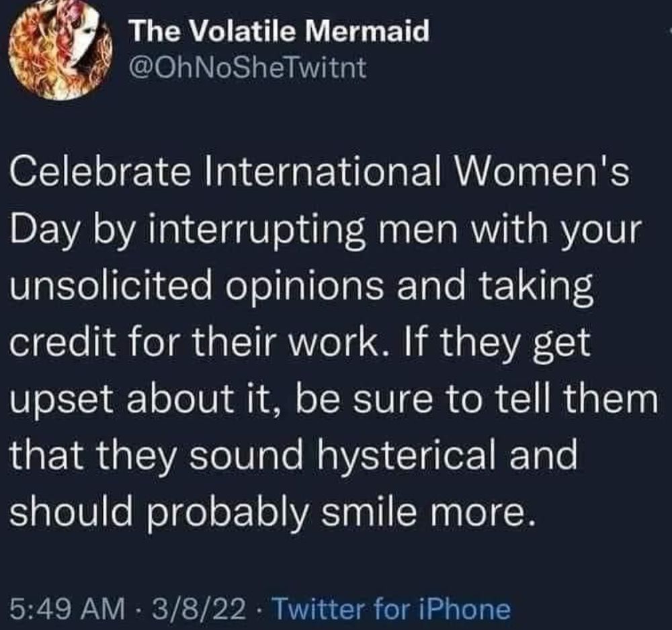Open the Twitter for iPhone source link

pyautogui.click(x=391, y=609)
